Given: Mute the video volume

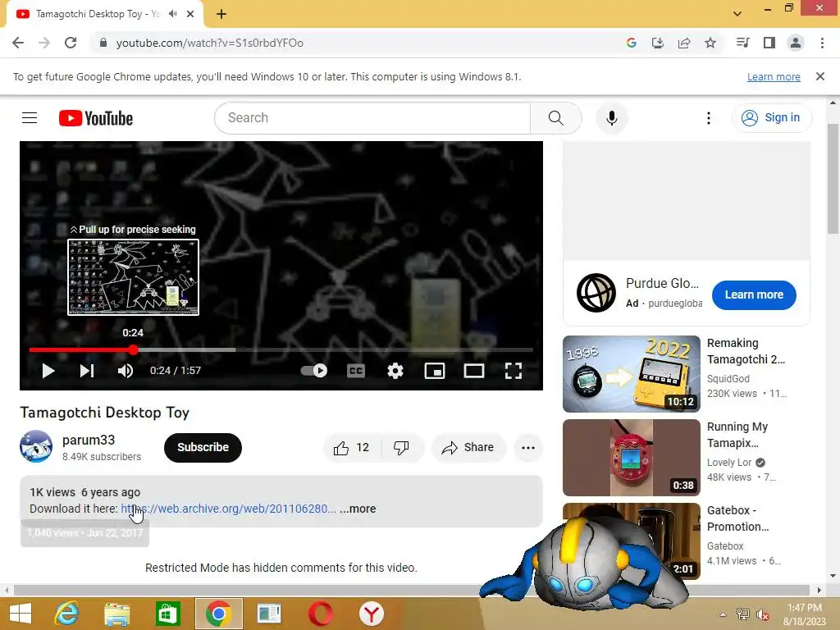Looking at the screenshot, I should click(126, 371).
